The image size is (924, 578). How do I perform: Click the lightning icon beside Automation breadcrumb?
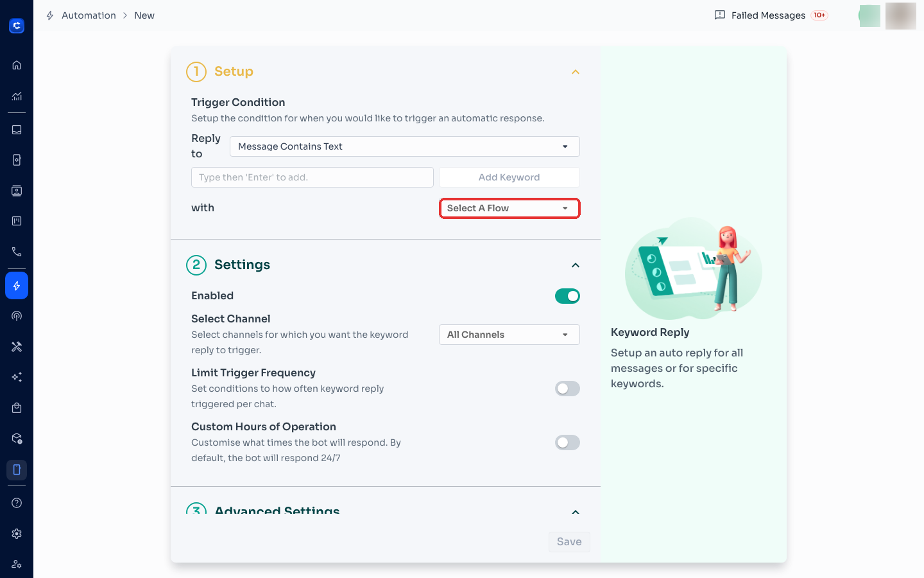coord(50,15)
